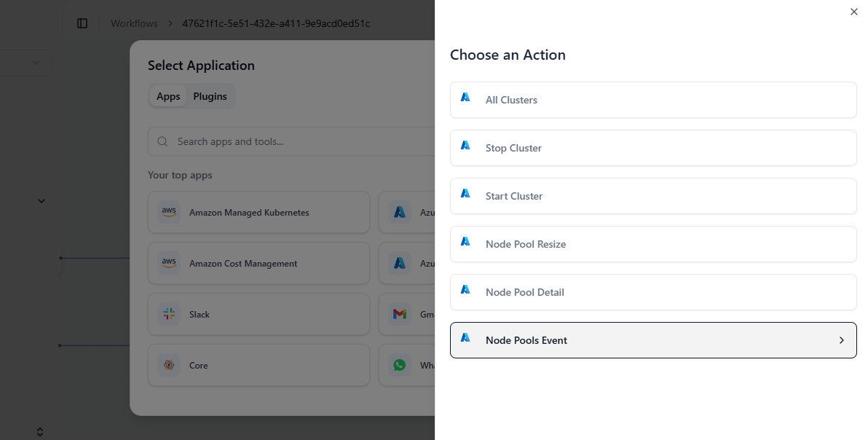Click the WhatsApp app icon
868x440 pixels.
399,365
